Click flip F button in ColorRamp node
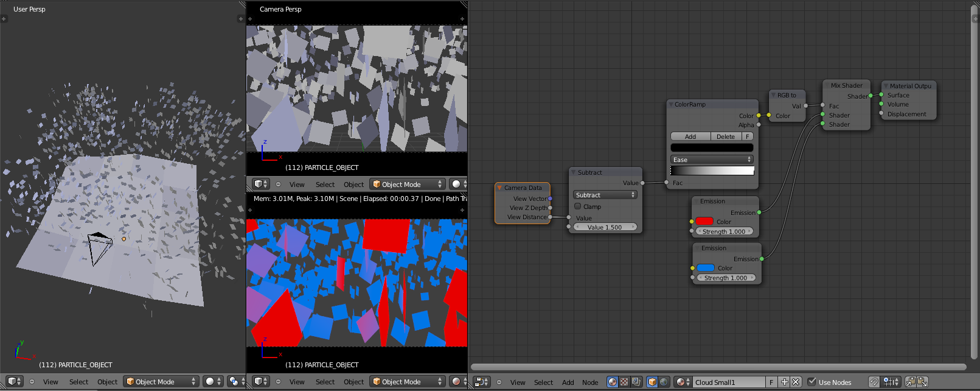980x391 pixels. pos(748,136)
